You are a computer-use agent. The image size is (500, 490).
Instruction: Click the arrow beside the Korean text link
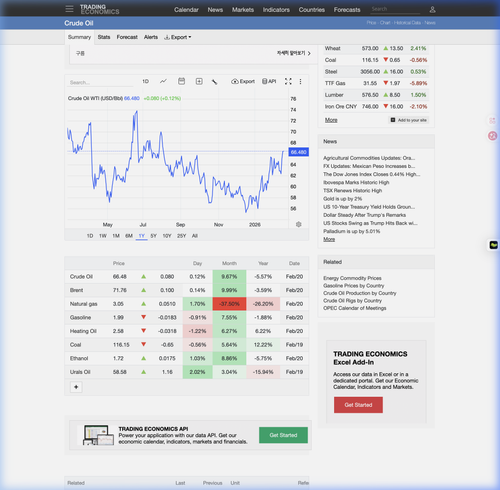click(309, 53)
